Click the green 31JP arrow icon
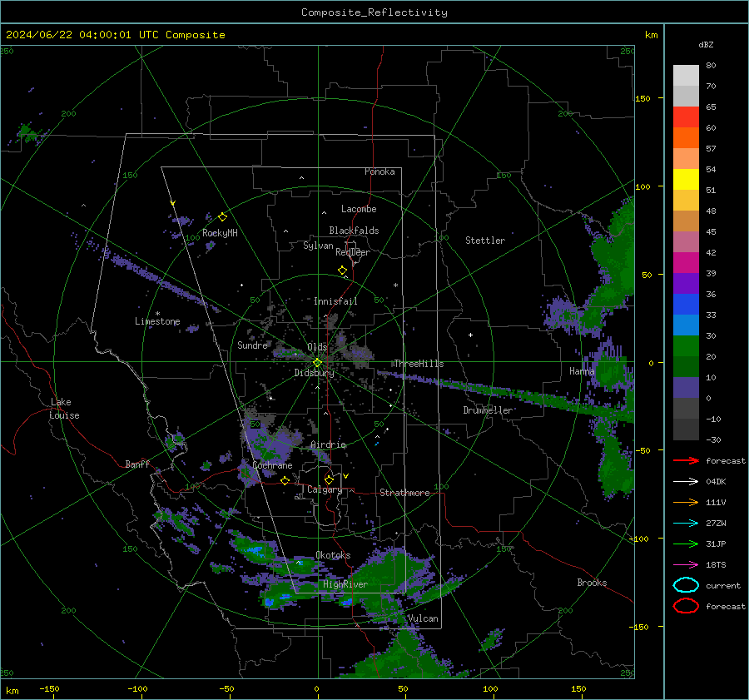The width and height of the screenshot is (749, 700). [x=686, y=544]
